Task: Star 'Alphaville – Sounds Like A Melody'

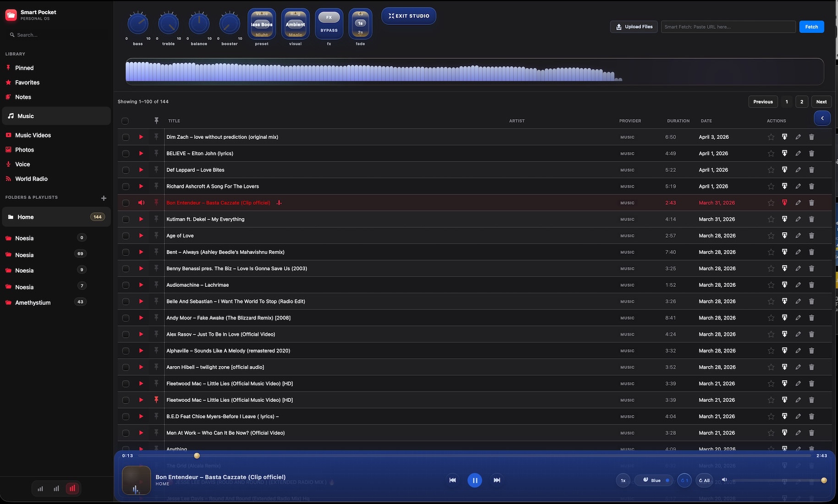Action: point(771,351)
